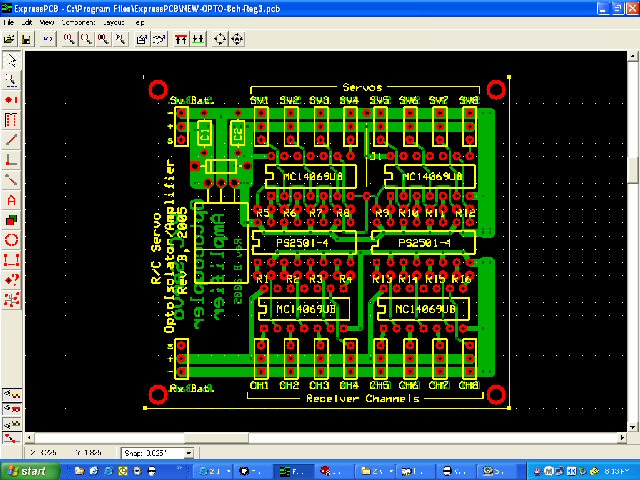The width and height of the screenshot is (640, 480).
Task: Open the Help menu
Action: click(x=140, y=22)
